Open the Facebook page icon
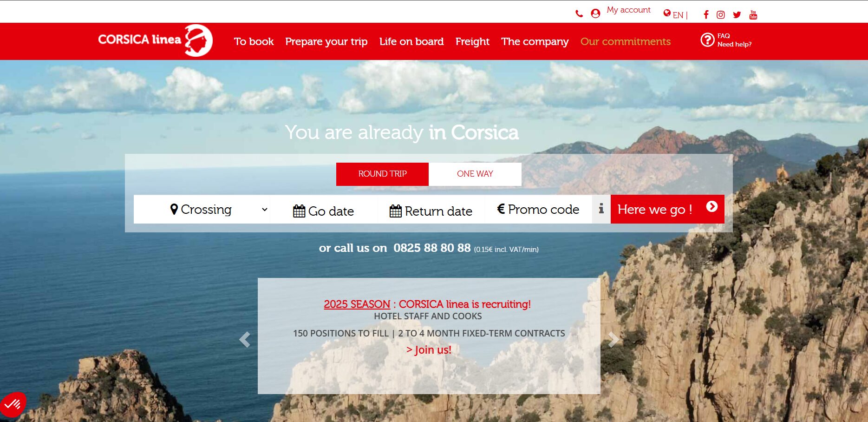 point(706,15)
